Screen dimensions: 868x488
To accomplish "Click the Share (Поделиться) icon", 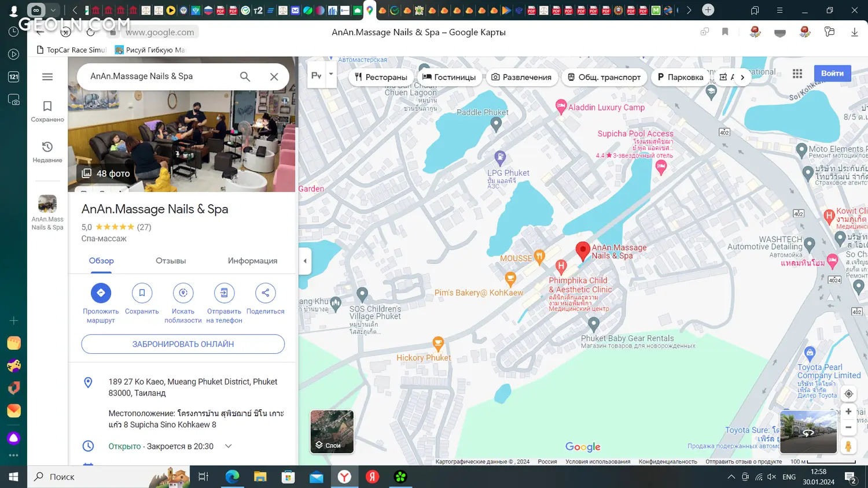I will (x=265, y=293).
